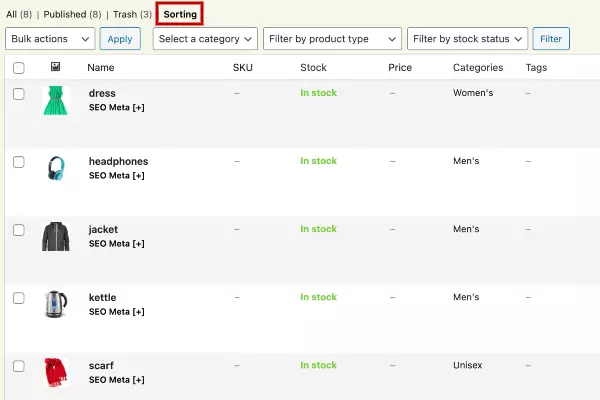This screenshot has width=600, height=400.
Task: Show the Trash (3) products view
Action: [x=132, y=14]
